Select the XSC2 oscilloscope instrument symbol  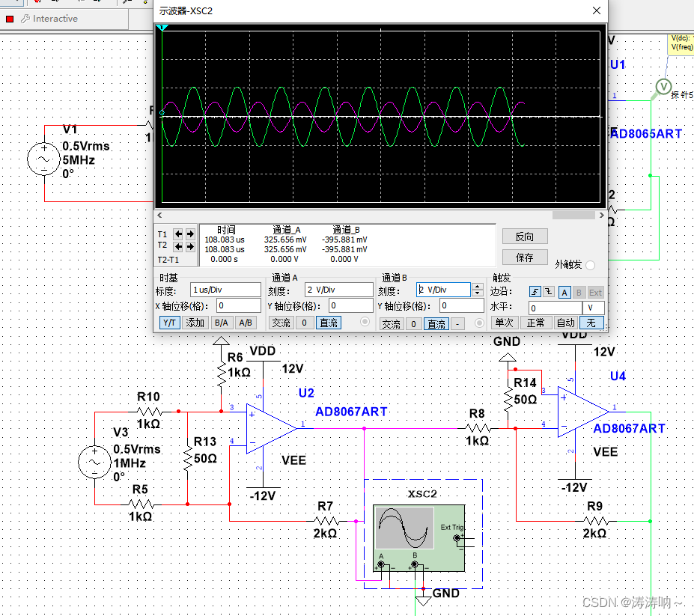tap(419, 538)
